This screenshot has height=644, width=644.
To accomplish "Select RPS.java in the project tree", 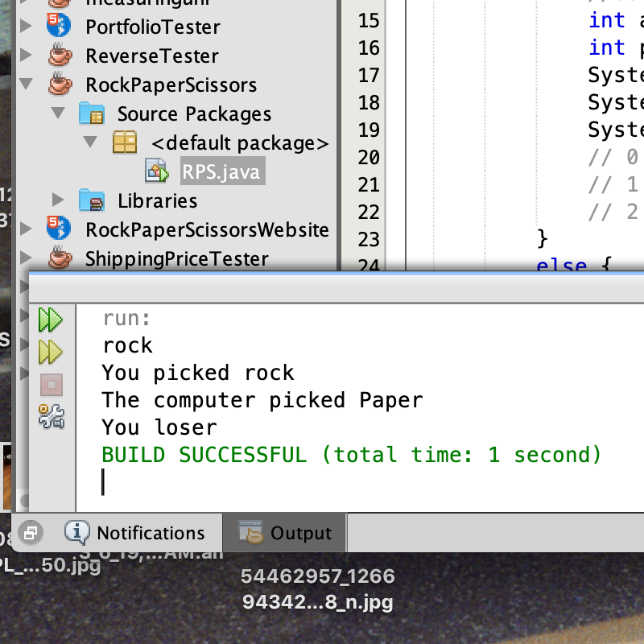I will pyautogui.click(x=221, y=171).
